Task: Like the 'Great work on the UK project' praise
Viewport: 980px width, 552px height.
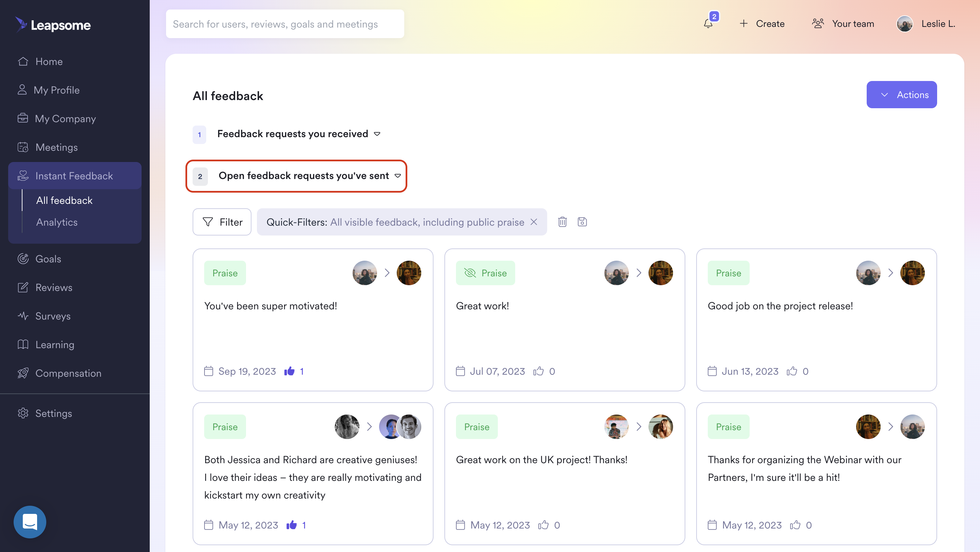Action: (x=543, y=525)
